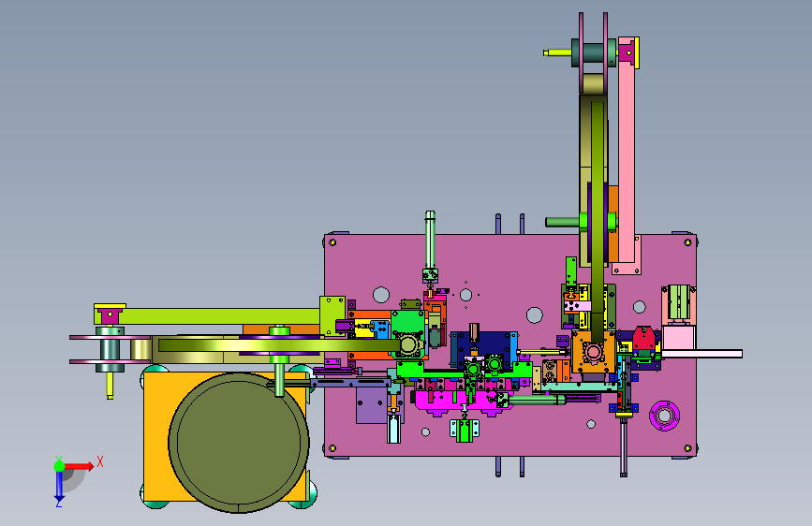Select the white bar protruding on right

[x=701, y=354]
